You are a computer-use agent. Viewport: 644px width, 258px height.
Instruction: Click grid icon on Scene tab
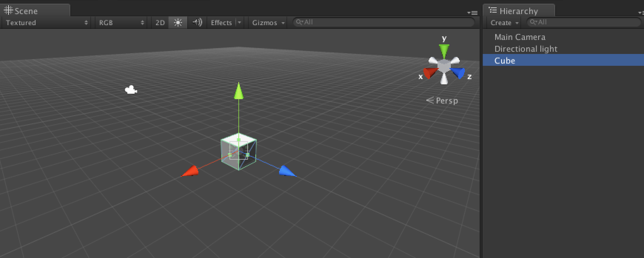tap(8, 10)
